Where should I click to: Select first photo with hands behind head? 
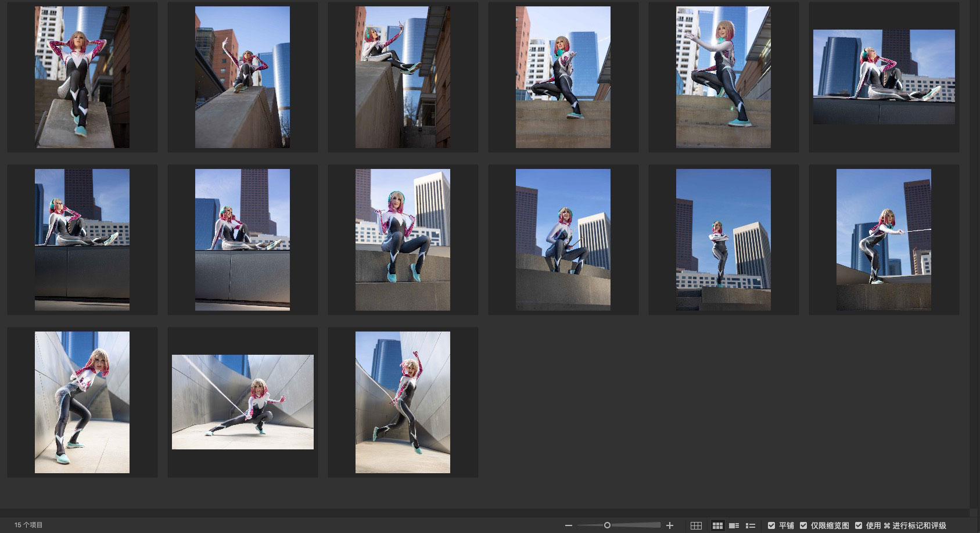[82, 77]
